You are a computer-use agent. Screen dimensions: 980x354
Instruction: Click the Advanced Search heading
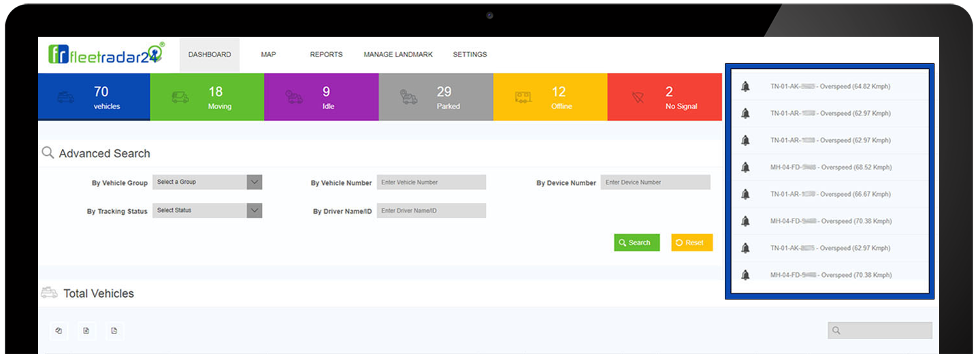tap(105, 153)
